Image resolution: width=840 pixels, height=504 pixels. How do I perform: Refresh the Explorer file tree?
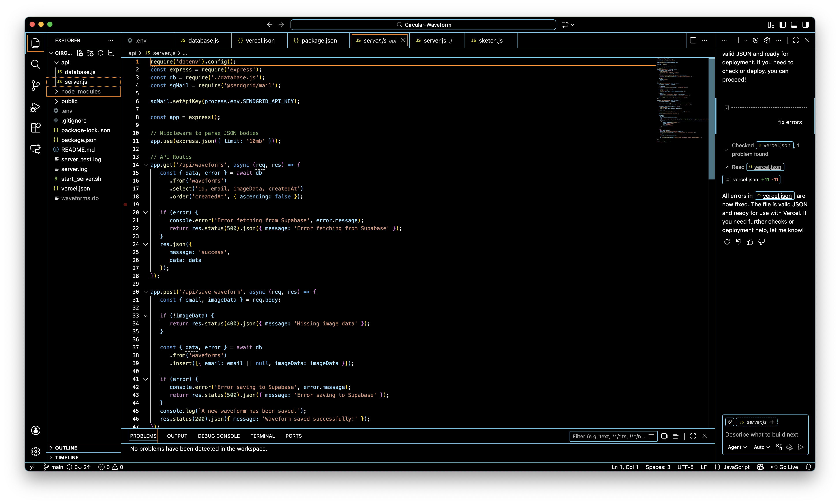click(x=101, y=53)
